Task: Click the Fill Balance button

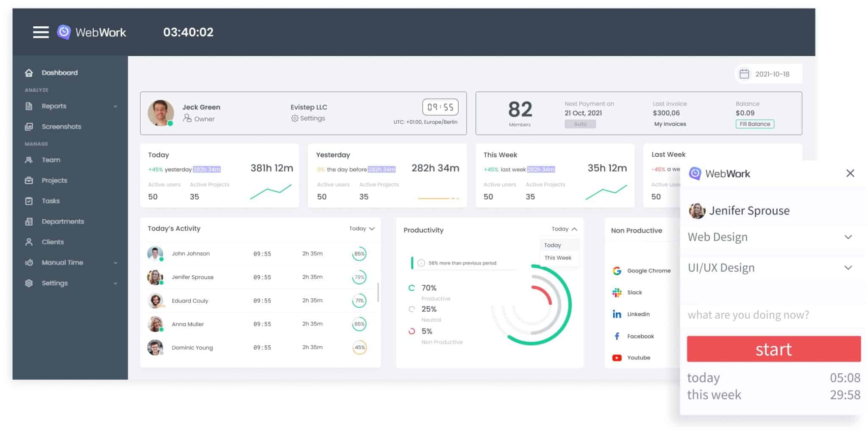Action: 755,124
